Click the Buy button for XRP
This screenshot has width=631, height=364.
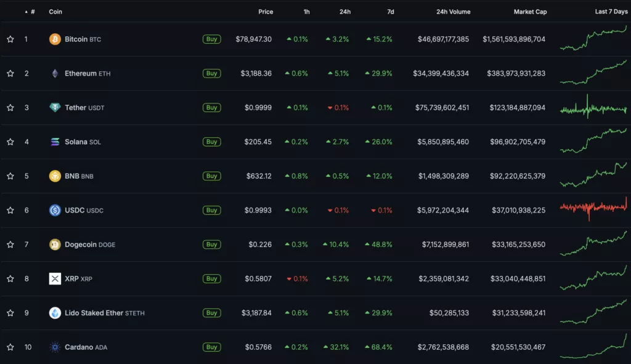pyautogui.click(x=212, y=278)
